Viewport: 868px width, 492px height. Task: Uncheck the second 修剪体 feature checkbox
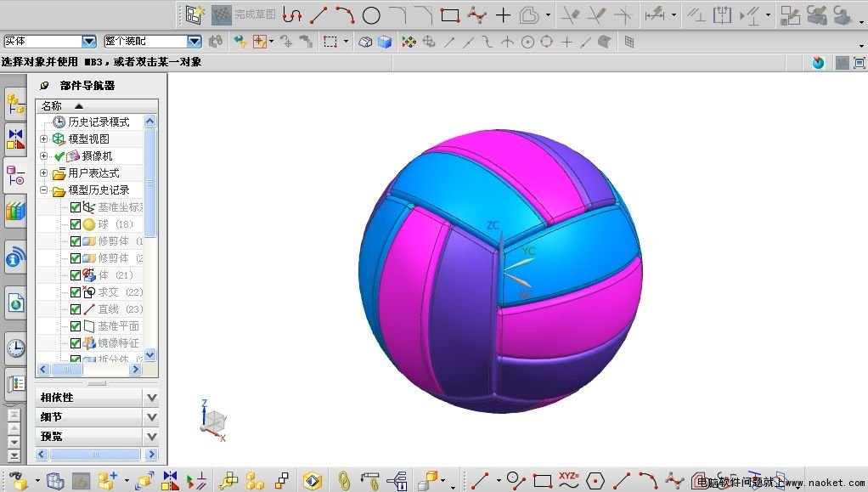76,258
